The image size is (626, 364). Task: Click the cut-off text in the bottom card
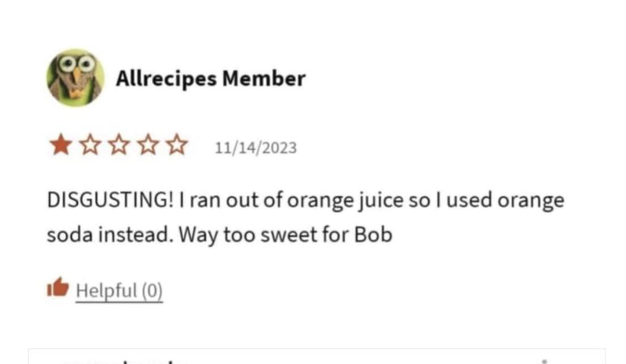click(x=124, y=360)
